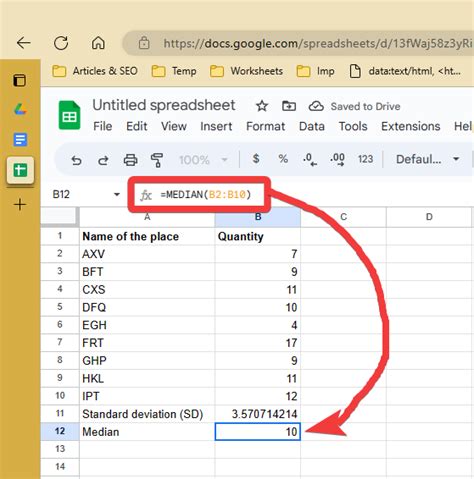Screen dimensions: 474x479
Task: Open the View menu
Action: [174, 127]
